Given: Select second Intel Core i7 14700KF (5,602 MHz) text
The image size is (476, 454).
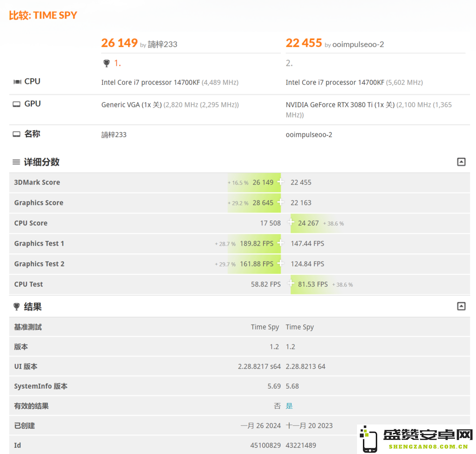Looking at the screenshot, I should point(354,82).
